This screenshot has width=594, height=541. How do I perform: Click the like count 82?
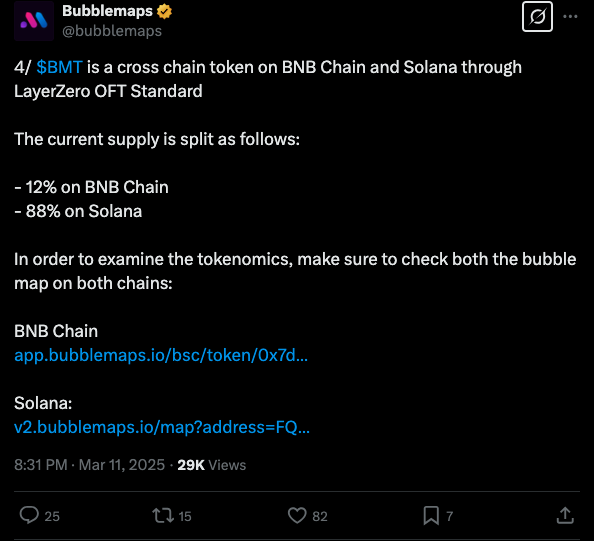pyautogui.click(x=320, y=516)
